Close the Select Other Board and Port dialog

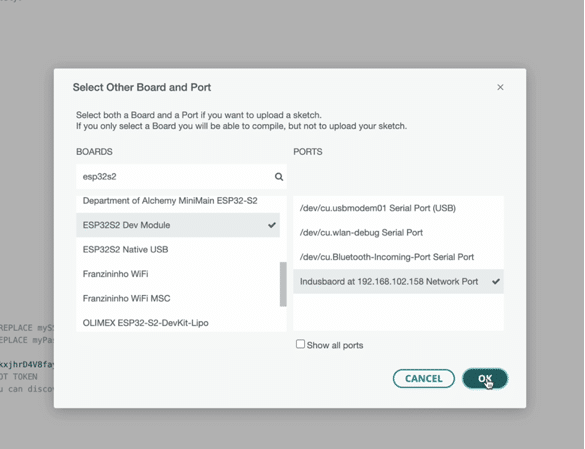pyautogui.click(x=500, y=87)
